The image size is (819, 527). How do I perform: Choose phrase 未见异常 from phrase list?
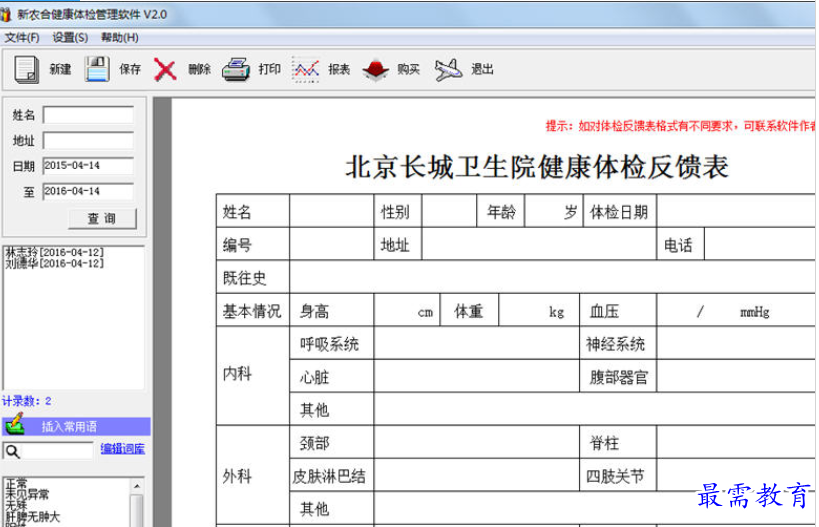point(27,495)
